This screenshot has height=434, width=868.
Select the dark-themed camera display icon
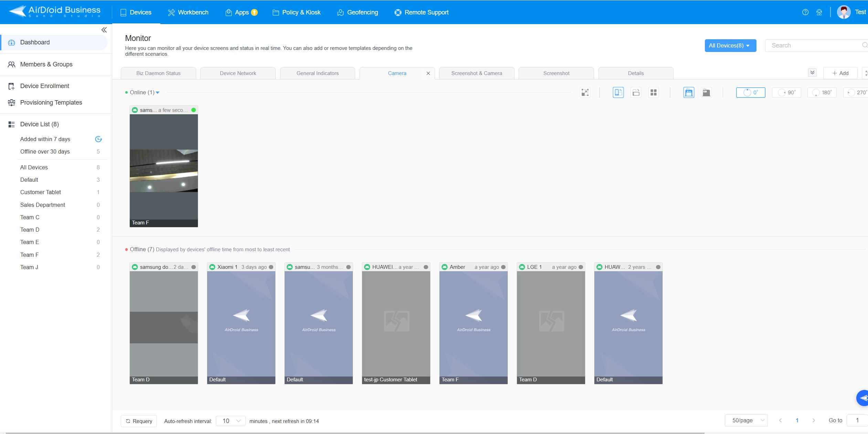point(706,92)
